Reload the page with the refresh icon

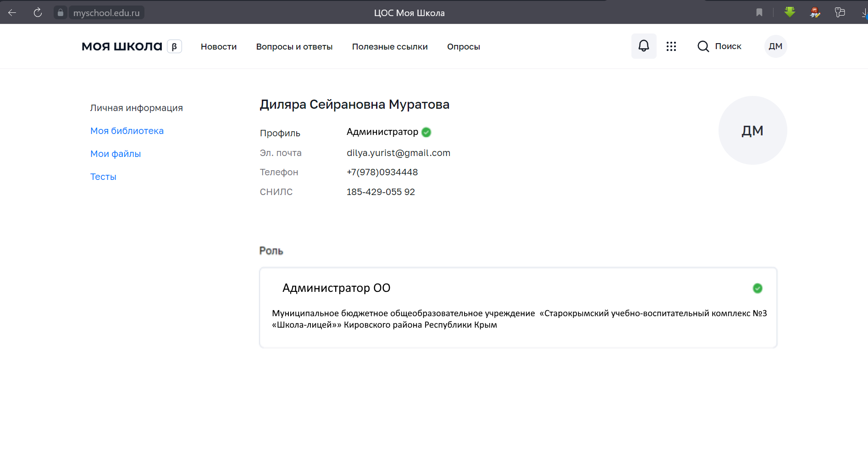38,13
